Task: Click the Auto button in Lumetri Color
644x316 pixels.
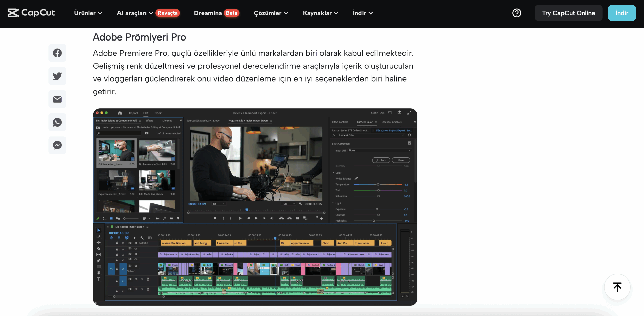Action: click(381, 160)
